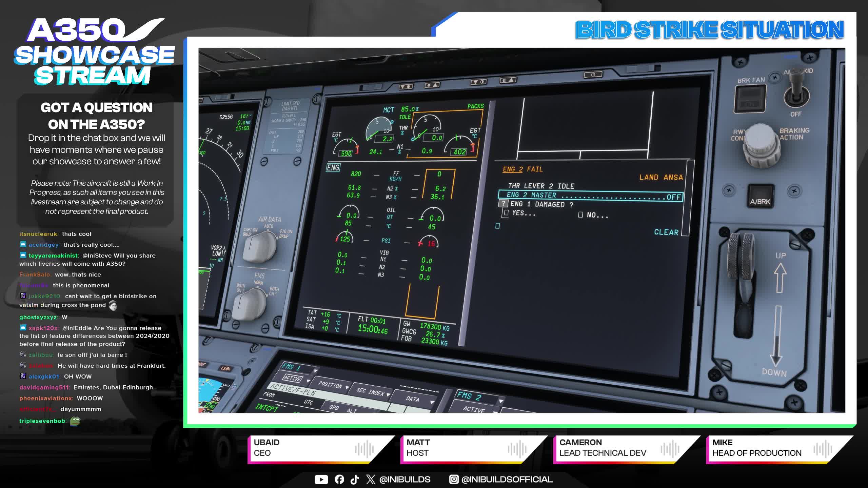Click the landing gear DOWN arrow
Image resolution: width=868 pixels, height=488 pixels.
[776, 335]
